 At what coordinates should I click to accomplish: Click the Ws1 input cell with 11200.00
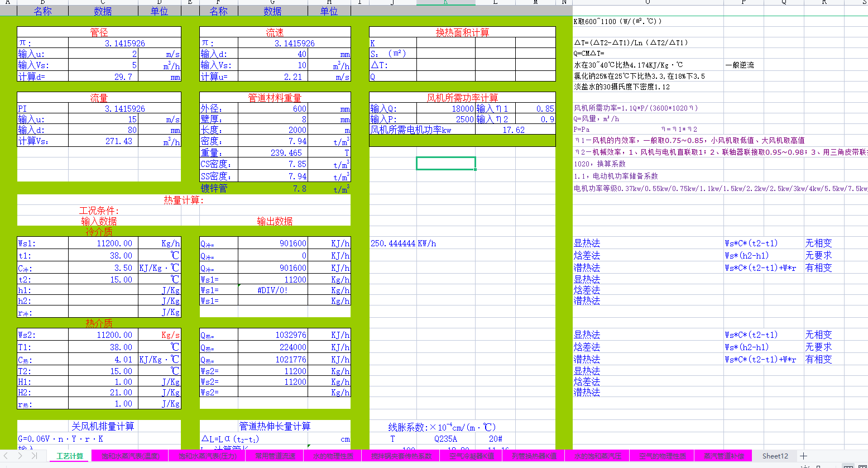[x=103, y=243]
